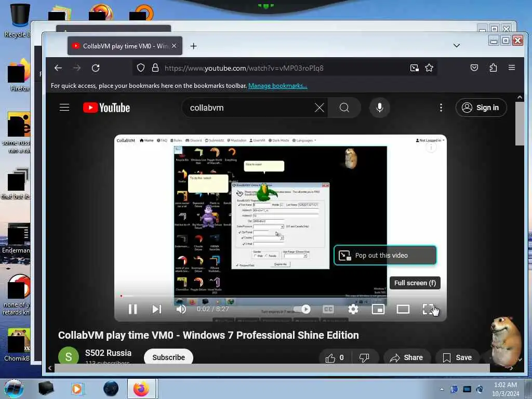The image size is (532, 399).
Task: Click the video title text
Action: 208,335
